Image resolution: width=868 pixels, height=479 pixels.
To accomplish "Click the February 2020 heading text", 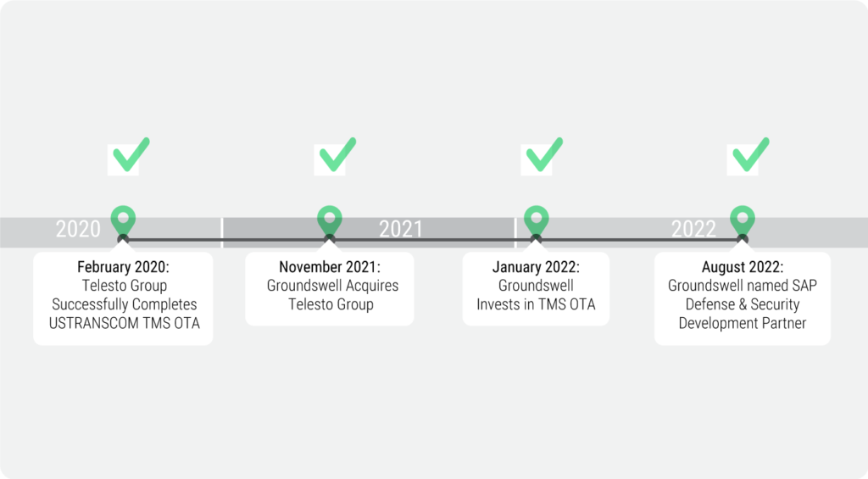I will [123, 267].
